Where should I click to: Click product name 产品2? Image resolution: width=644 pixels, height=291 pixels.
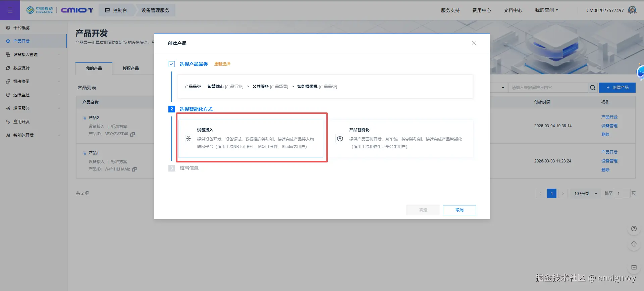point(94,118)
